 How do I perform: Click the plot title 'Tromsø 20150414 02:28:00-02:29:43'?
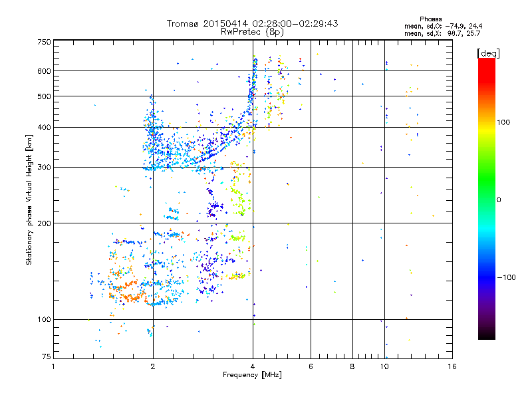point(252,23)
